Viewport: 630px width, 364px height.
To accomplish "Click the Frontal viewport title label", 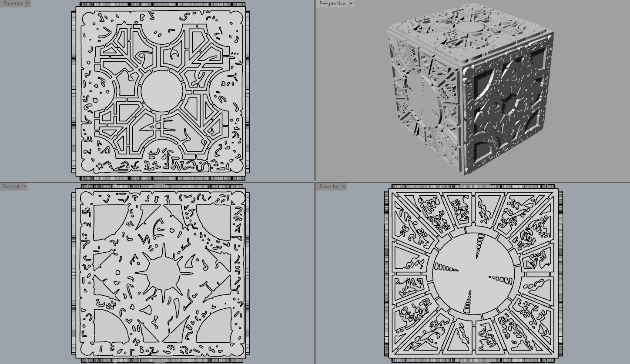I will (11, 187).
